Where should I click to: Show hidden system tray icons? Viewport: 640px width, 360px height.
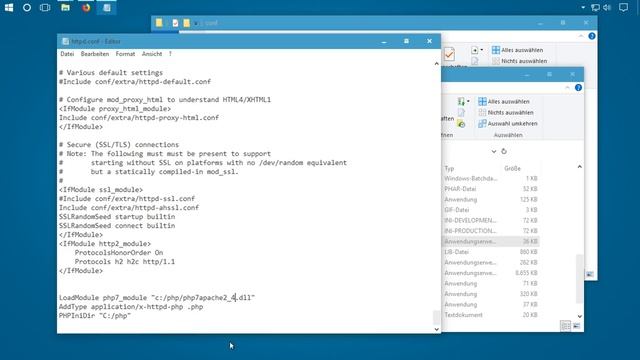[x=583, y=7]
